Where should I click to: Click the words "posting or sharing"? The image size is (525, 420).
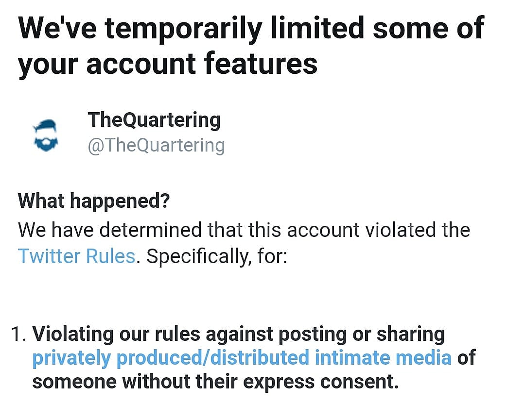[x=353, y=335]
